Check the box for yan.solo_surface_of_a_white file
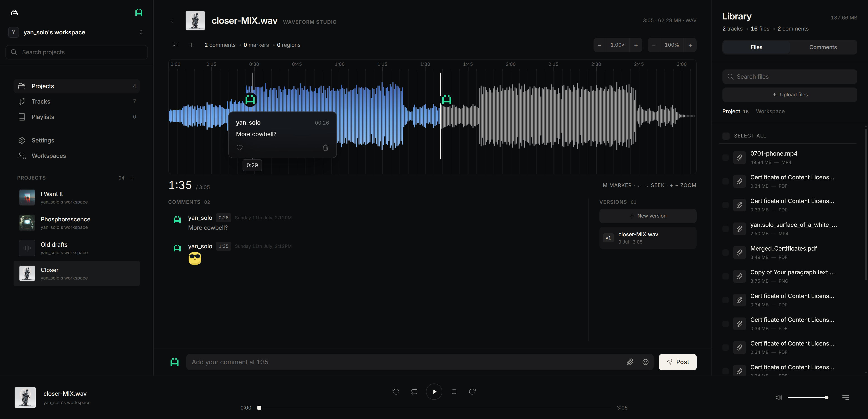This screenshot has height=419, width=868. (726, 229)
